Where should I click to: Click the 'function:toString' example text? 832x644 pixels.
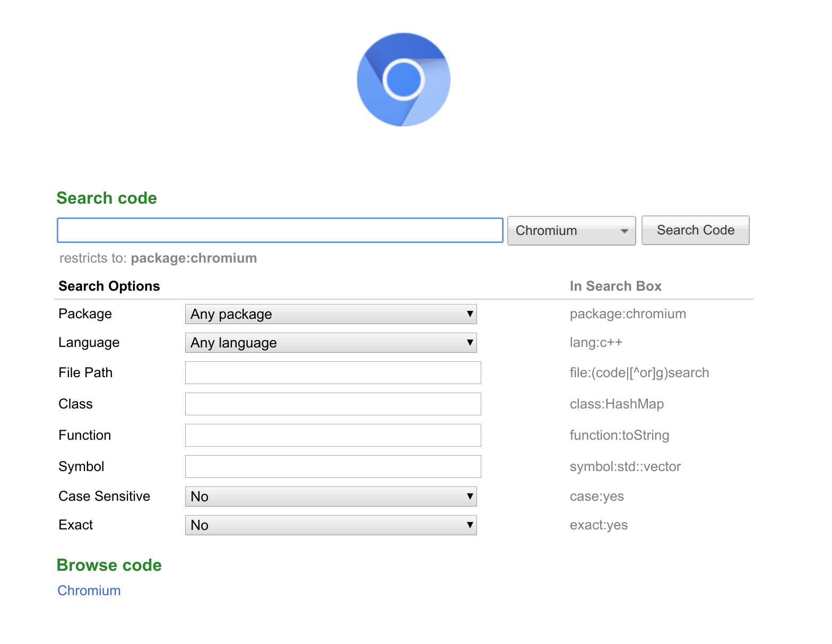click(619, 436)
